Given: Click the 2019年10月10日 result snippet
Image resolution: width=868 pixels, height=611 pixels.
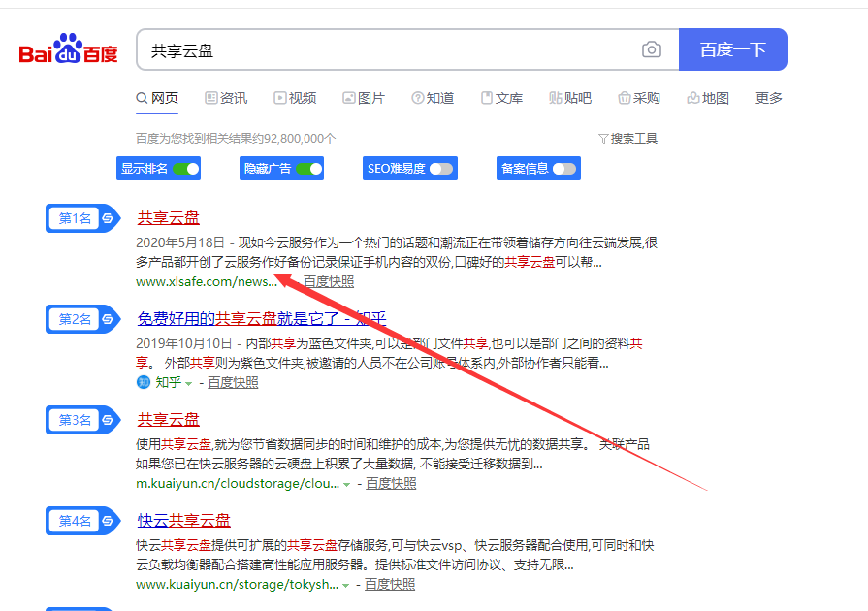Looking at the screenshot, I should (390, 353).
